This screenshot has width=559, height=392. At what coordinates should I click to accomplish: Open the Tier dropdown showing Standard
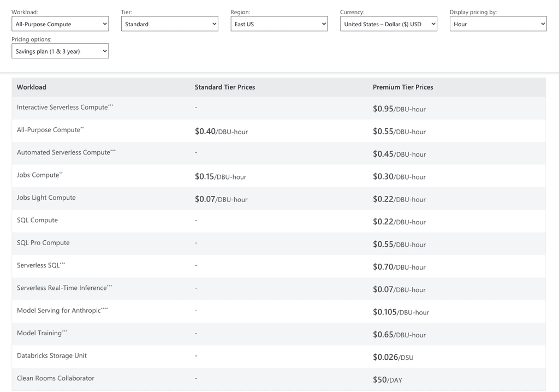(x=169, y=23)
